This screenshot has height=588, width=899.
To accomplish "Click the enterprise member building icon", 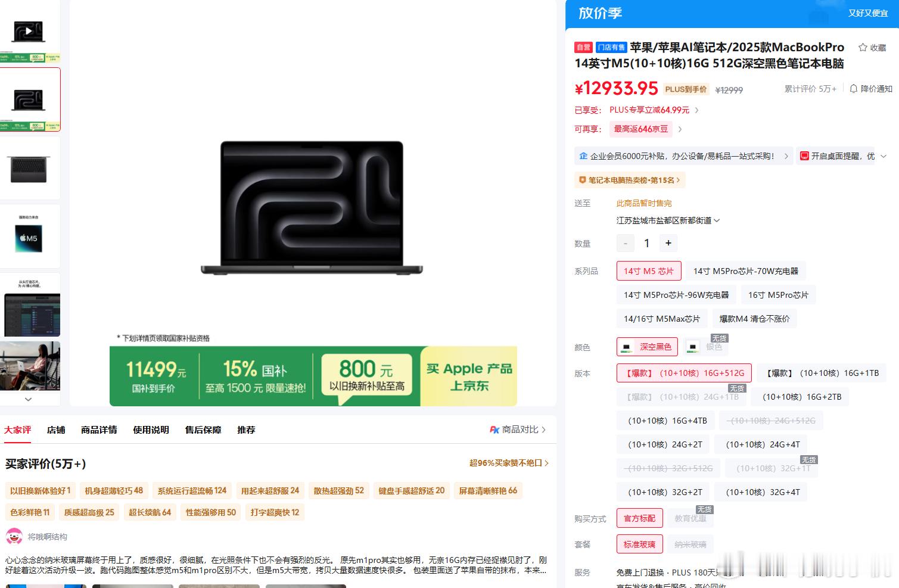I will pos(583,155).
